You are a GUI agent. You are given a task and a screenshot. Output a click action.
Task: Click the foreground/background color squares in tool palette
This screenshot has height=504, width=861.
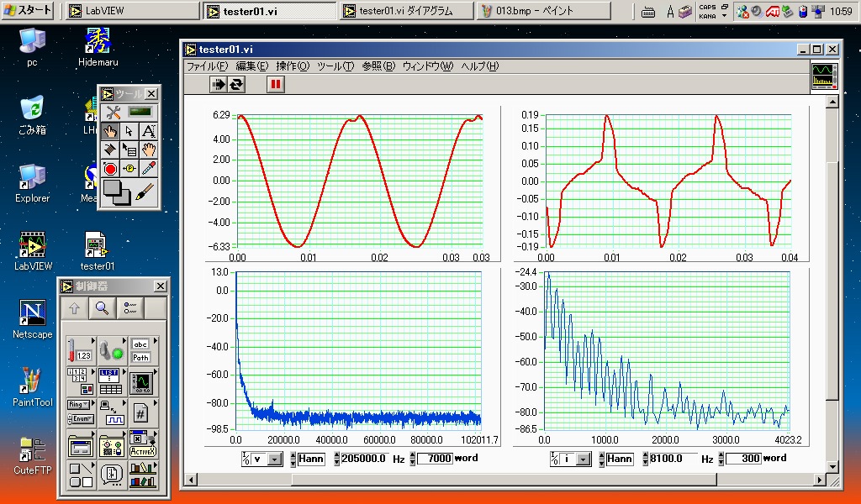[117, 192]
